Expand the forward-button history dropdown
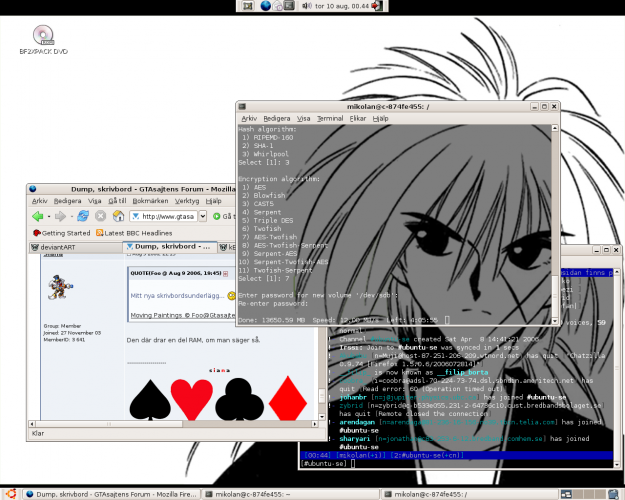 pyautogui.click(x=71, y=217)
